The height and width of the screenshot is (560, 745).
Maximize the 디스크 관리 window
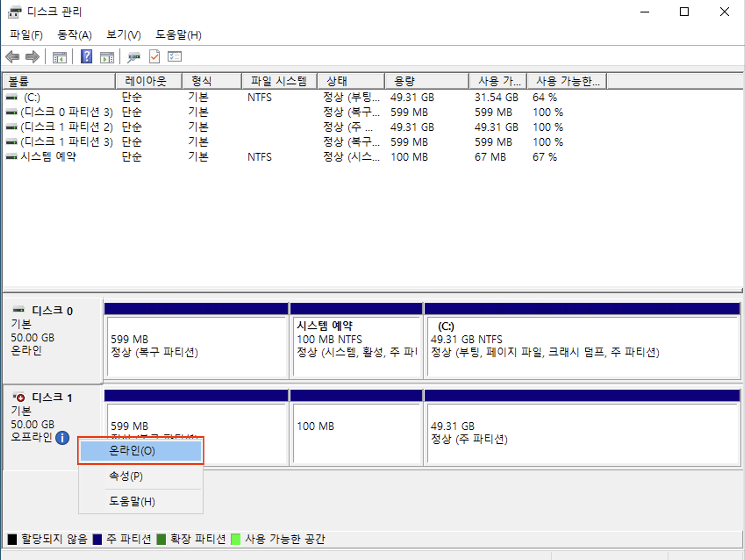tap(684, 12)
